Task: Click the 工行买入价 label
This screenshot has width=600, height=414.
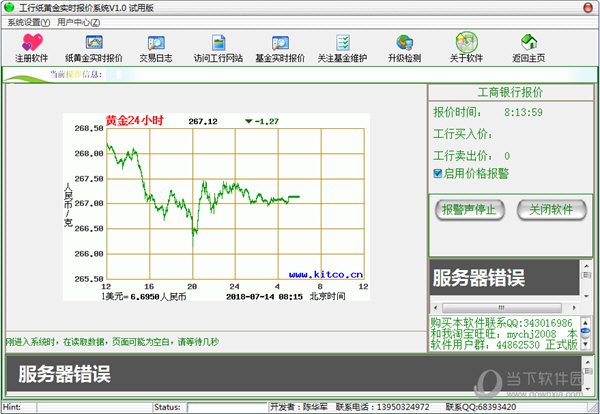Action: click(463, 134)
